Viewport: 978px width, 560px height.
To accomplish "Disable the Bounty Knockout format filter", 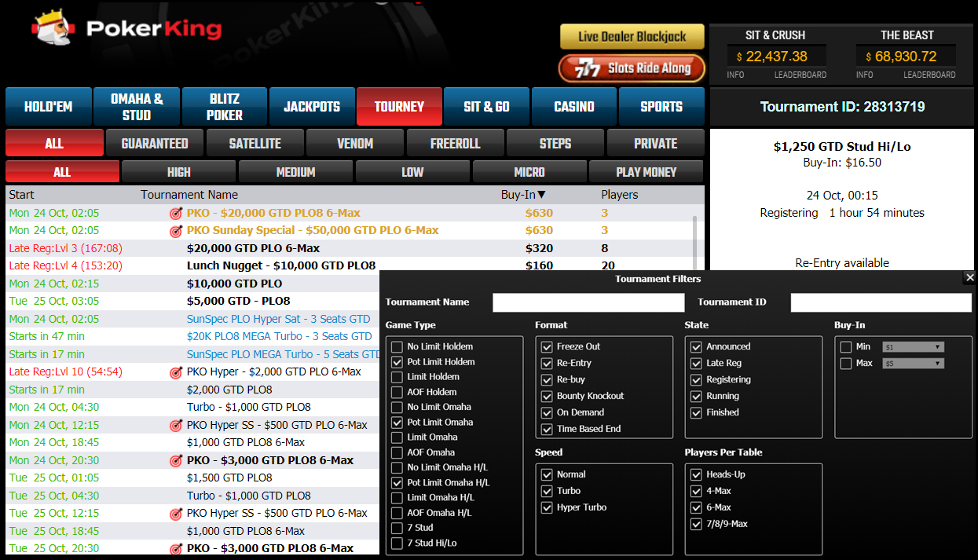I will coord(546,396).
